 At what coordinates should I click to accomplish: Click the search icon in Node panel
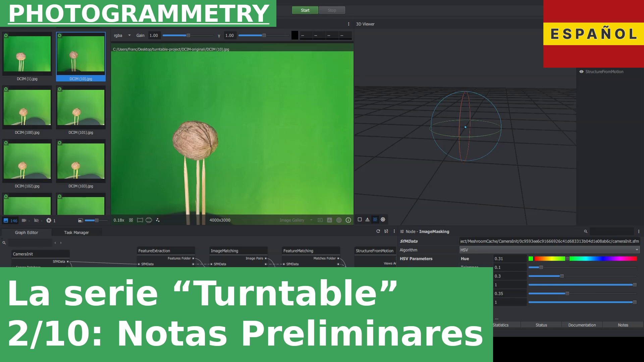click(x=586, y=231)
